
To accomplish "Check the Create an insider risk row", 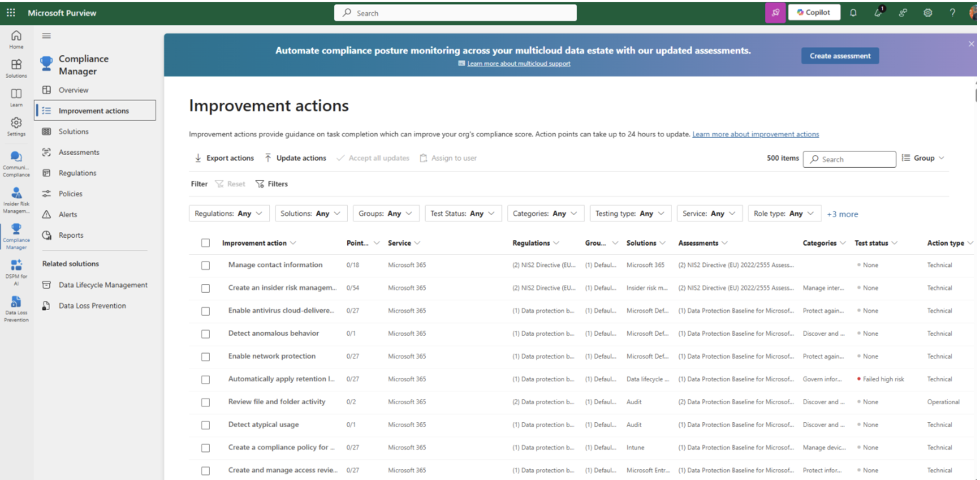I will (206, 289).
